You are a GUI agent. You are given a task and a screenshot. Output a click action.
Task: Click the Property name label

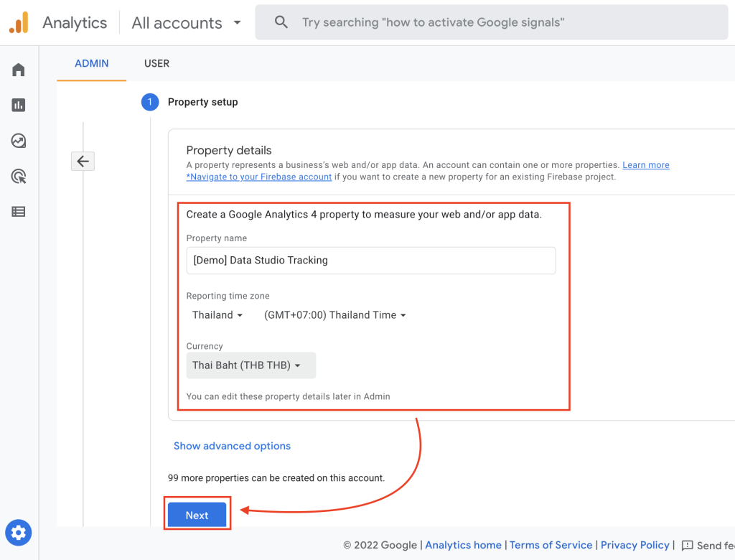pos(217,238)
